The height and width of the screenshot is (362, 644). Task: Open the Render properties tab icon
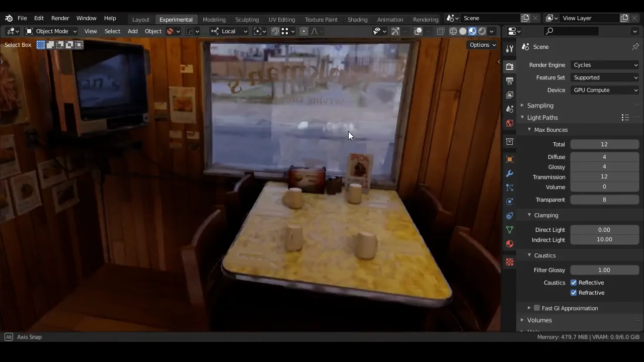pyautogui.click(x=510, y=67)
